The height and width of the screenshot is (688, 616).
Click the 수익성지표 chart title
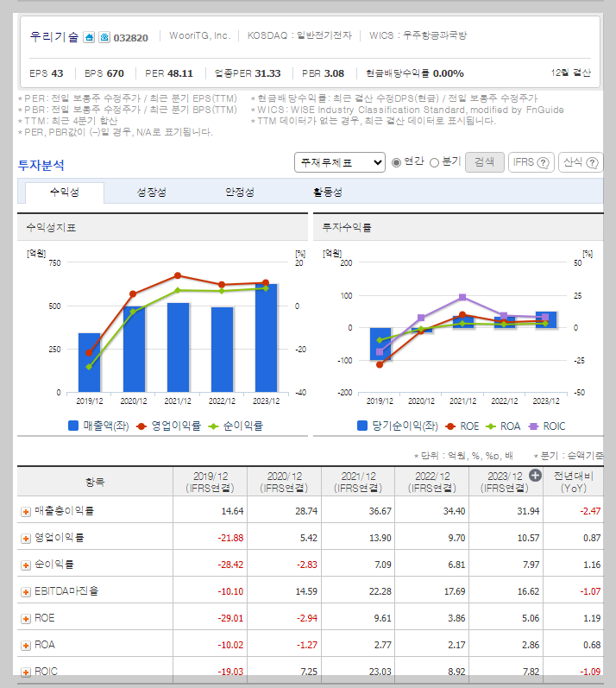click(51, 227)
